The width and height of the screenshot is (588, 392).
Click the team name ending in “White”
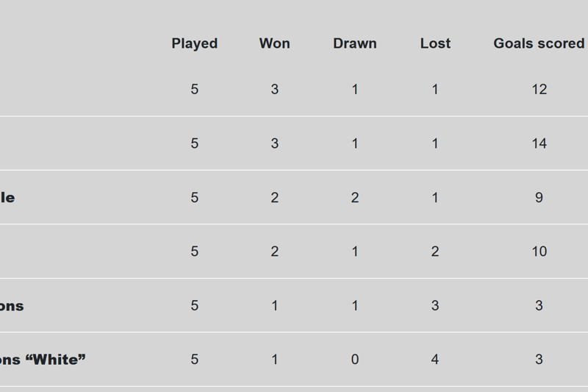pos(43,360)
